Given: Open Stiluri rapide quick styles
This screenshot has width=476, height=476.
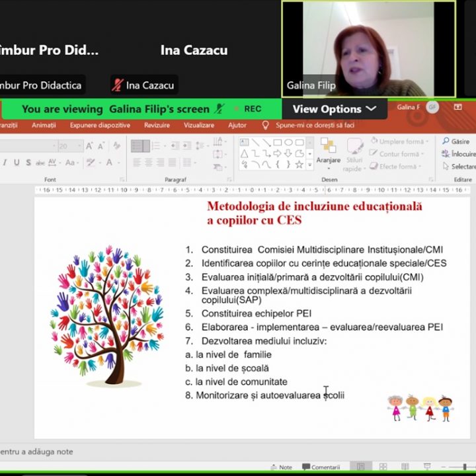Looking at the screenshot, I should 354,154.
